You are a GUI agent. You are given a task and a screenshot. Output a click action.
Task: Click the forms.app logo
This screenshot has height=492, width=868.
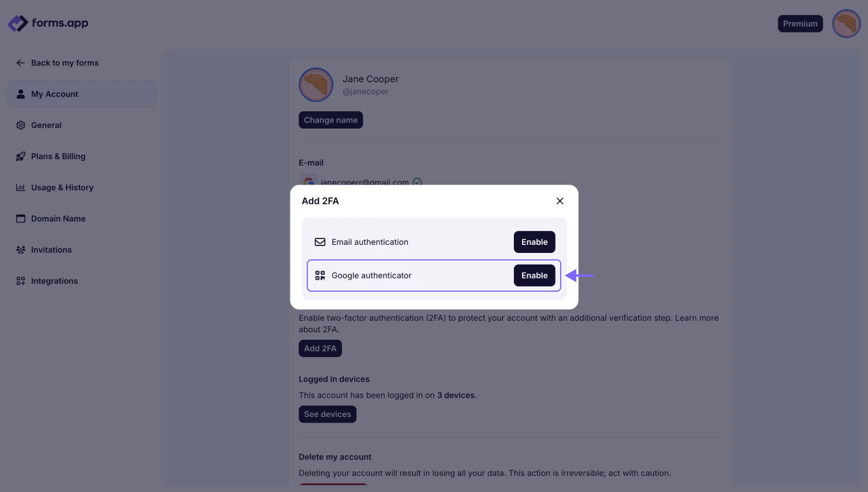(48, 23)
